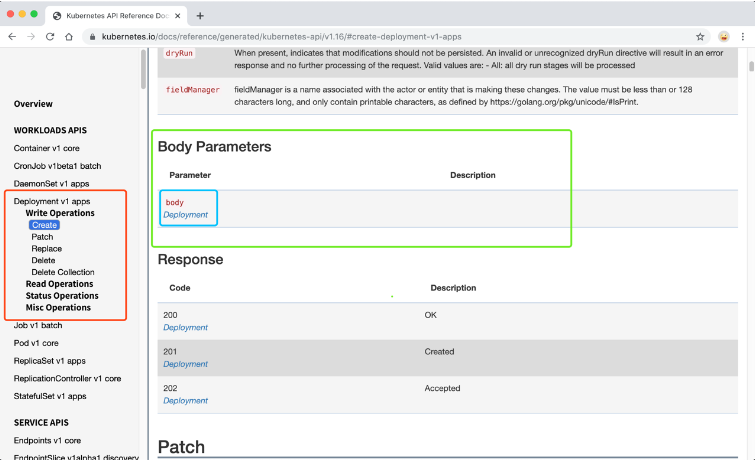Click the Patch section heading
The width and height of the screenshot is (755, 462).
click(181, 447)
